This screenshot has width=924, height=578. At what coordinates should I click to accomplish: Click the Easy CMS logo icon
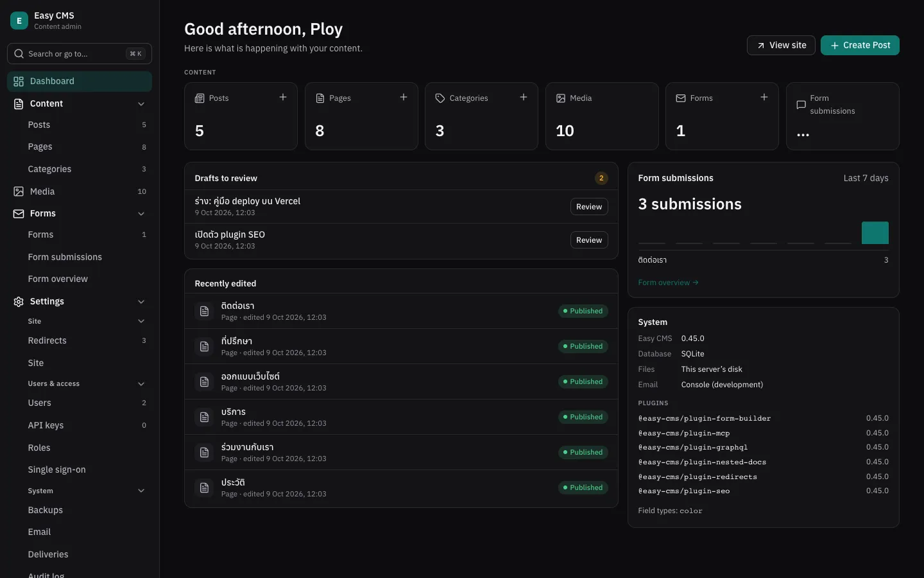[19, 21]
